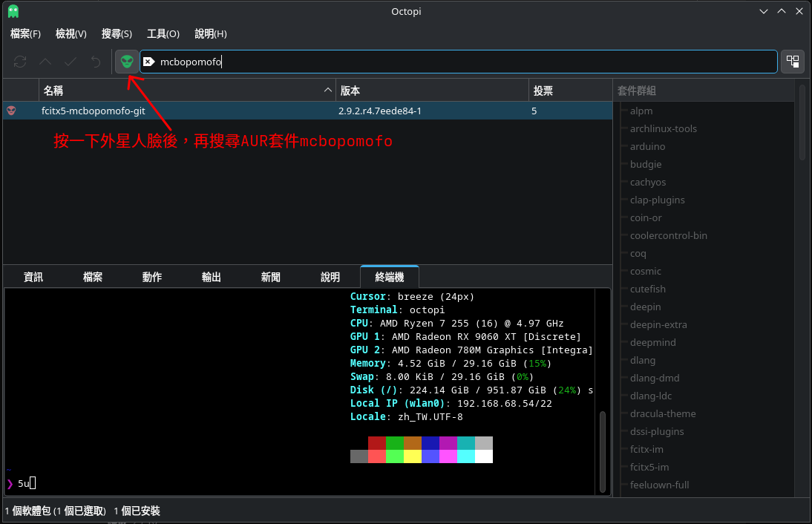Click the refresh/sync database toolbar icon
Screen dimensions: 812x524
[x=20, y=62]
